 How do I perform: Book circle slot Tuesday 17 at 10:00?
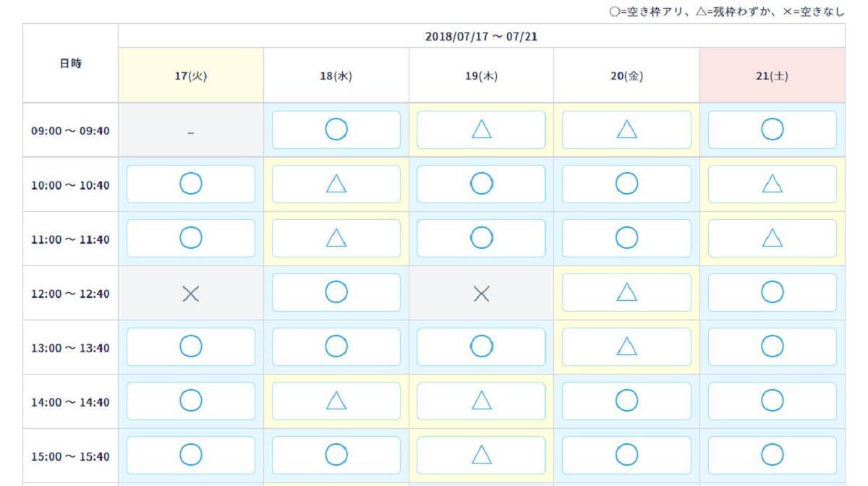[x=190, y=184]
